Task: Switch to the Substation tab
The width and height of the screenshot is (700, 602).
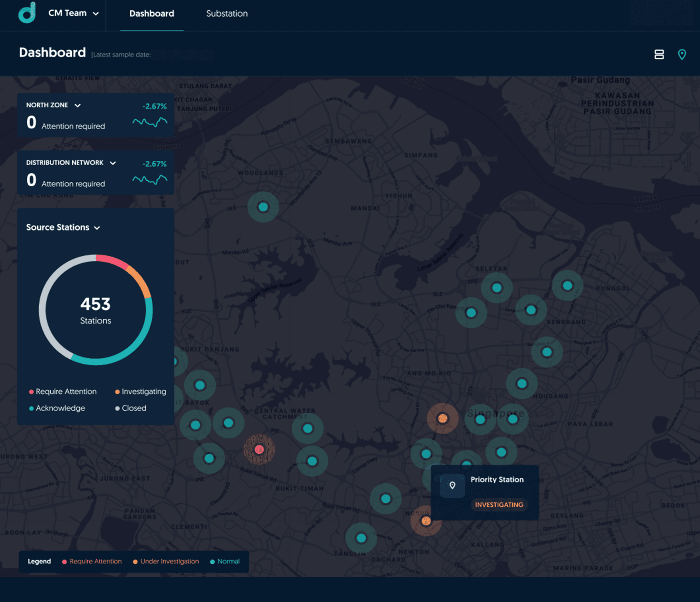Action: (x=226, y=14)
